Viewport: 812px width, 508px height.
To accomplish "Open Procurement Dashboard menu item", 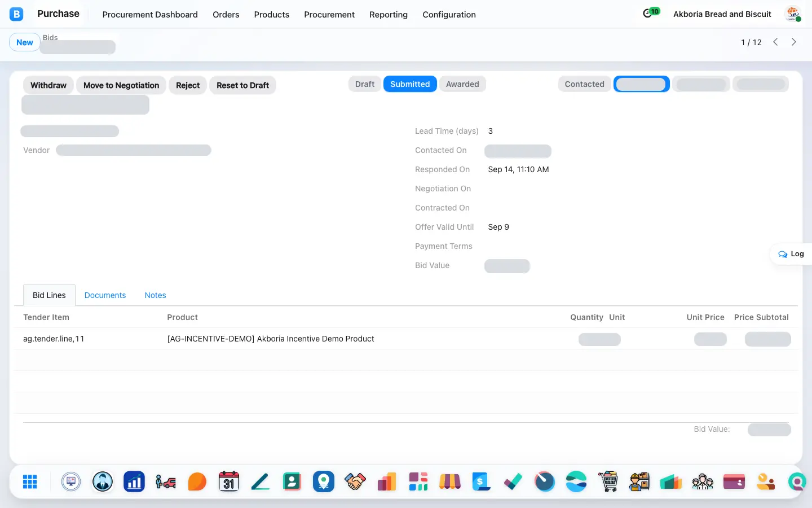I will (x=150, y=15).
